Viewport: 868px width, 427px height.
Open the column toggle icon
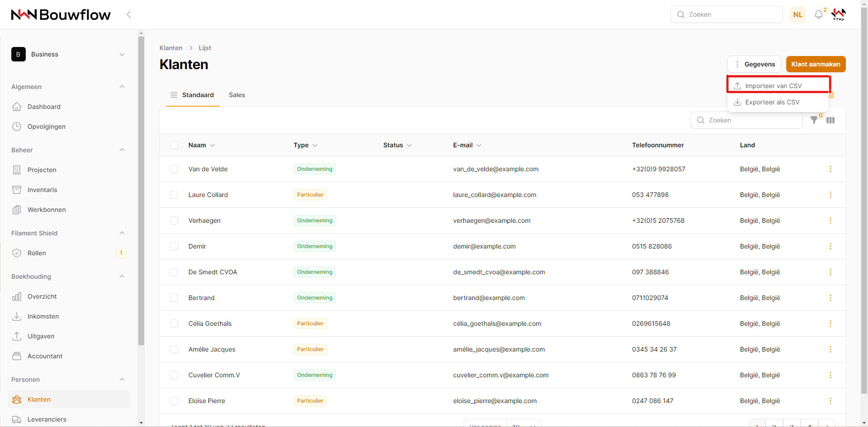pyautogui.click(x=830, y=120)
